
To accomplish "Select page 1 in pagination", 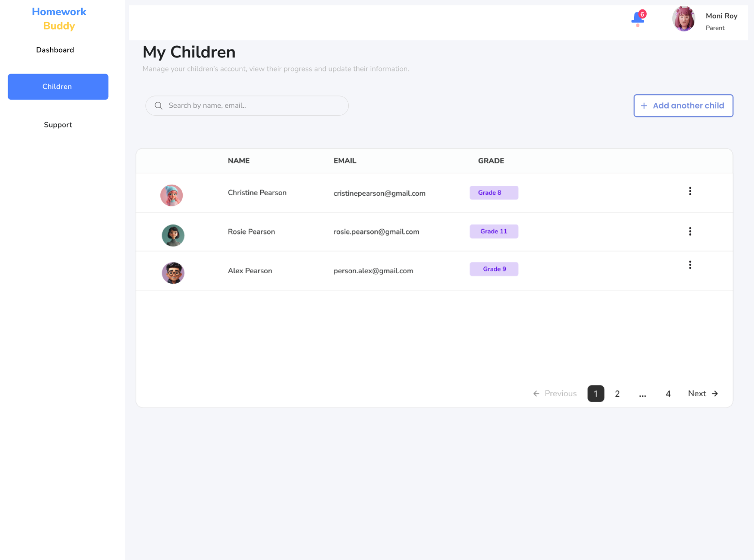I will [596, 394].
